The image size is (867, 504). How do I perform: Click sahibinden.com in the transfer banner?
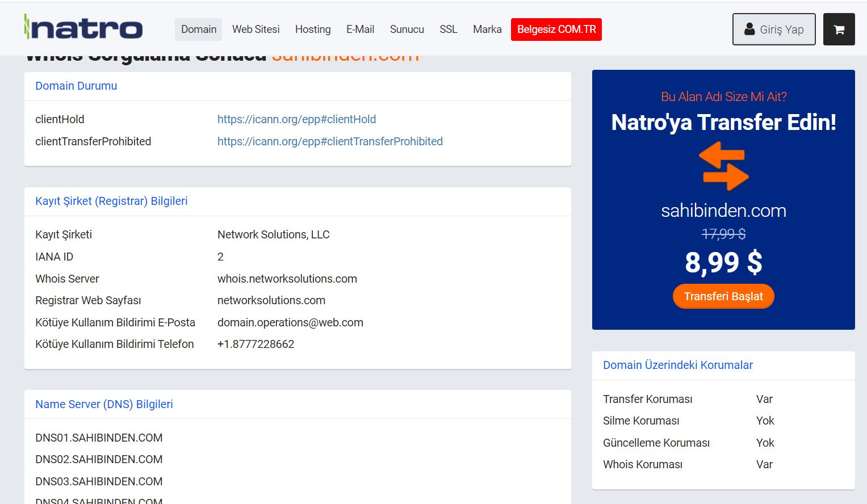click(x=723, y=211)
